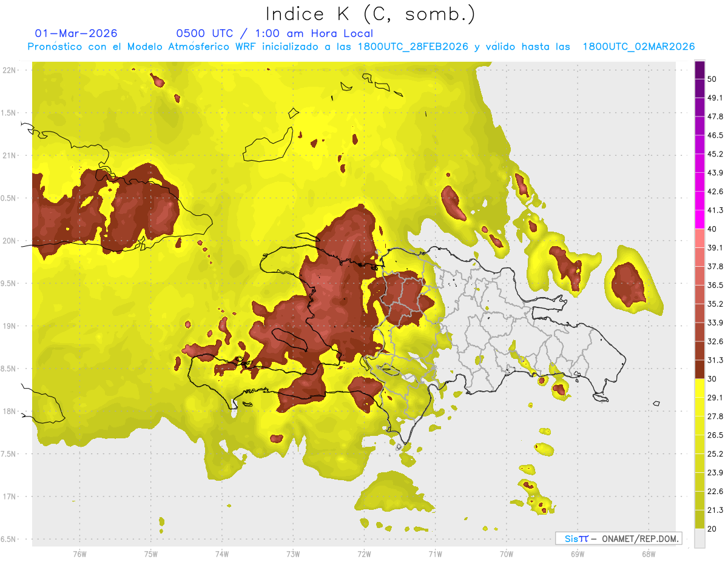This screenshot has height=562, width=728.
Task: Click the map title "Indice K (C, somb.)"
Action: (x=370, y=14)
